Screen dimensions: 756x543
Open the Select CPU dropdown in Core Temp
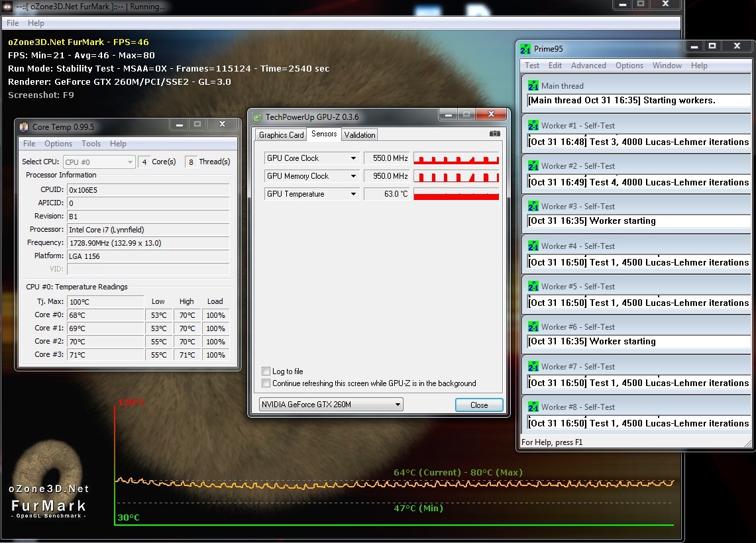point(99,162)
